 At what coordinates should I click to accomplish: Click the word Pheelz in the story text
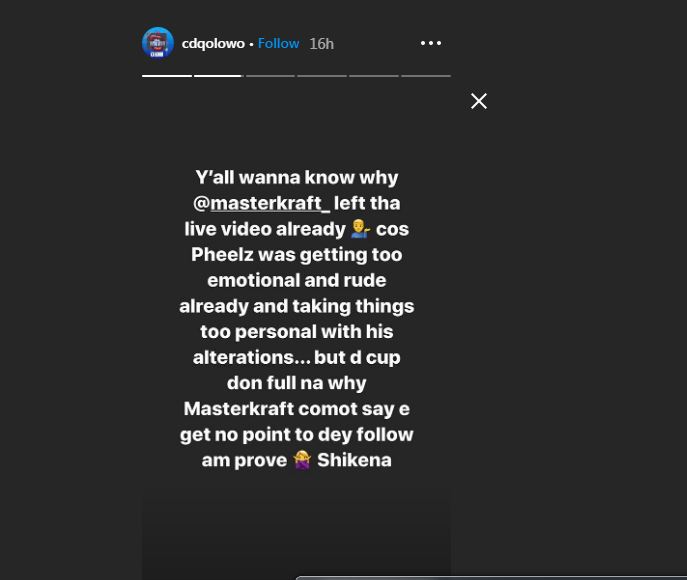click(x=221, y=254)
